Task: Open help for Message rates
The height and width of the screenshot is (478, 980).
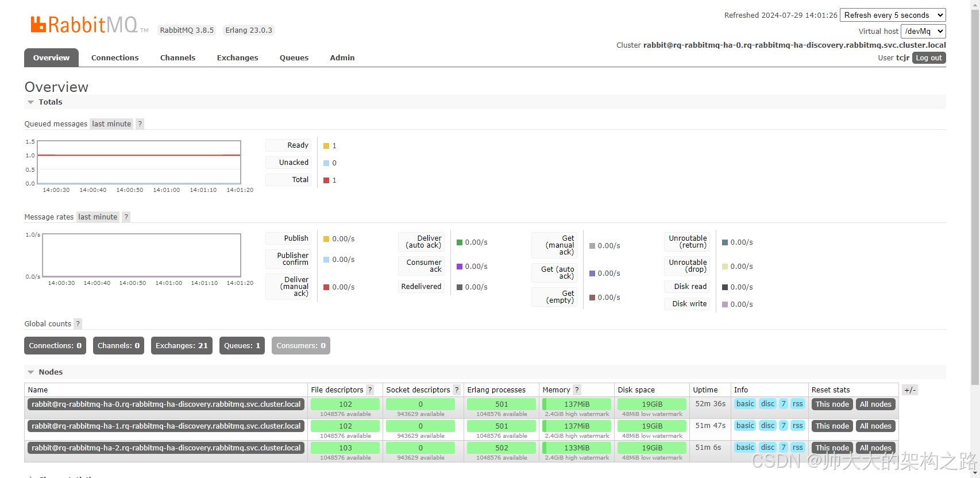Action: [x=126, y=217]
